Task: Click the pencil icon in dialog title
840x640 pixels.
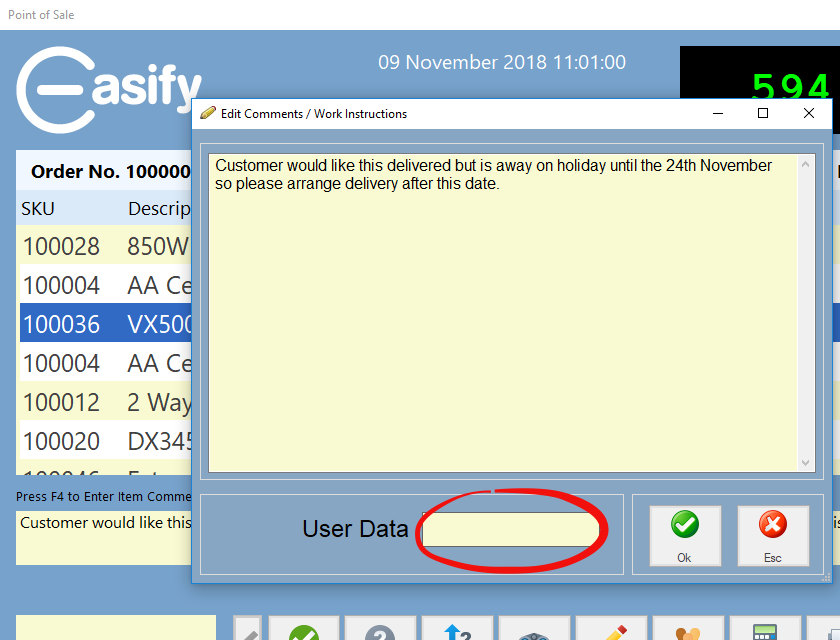Action: (x=208, y=114)
